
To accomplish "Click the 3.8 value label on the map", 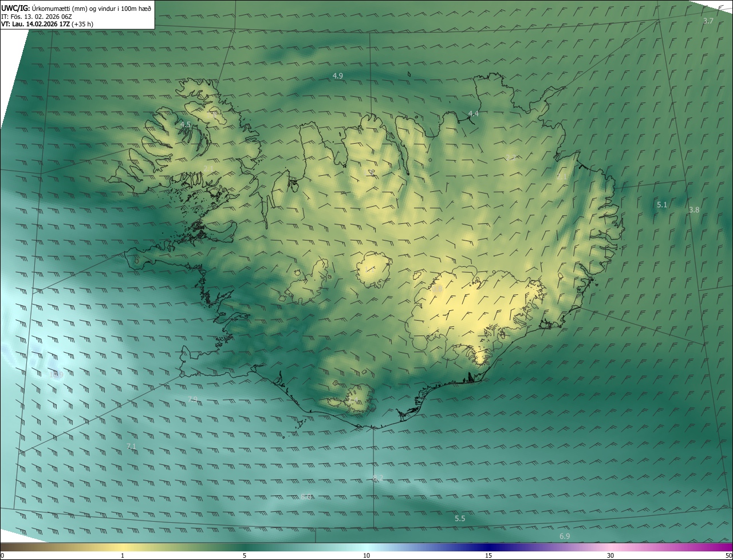I will 694,210.
